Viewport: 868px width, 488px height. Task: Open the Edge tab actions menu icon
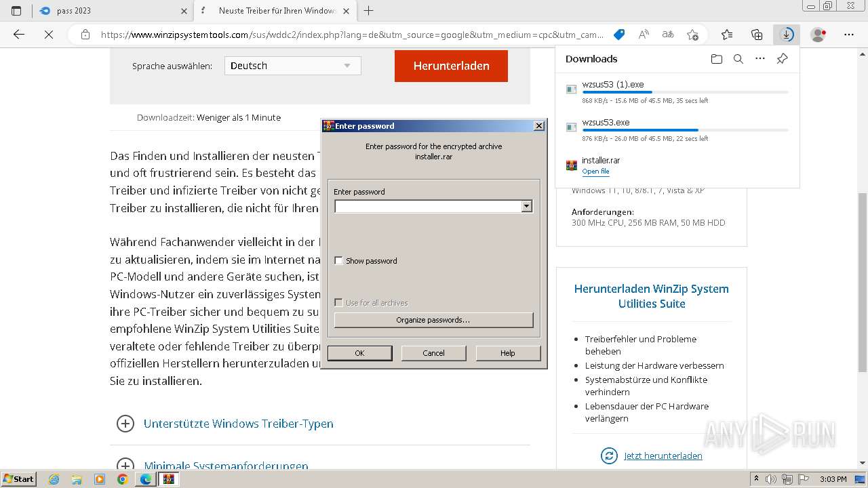[16, 11]
